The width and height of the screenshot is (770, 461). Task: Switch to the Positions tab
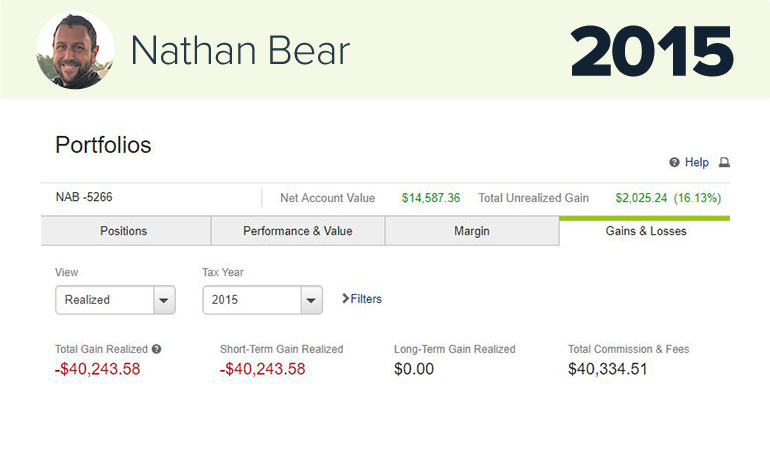coord(124,231)
